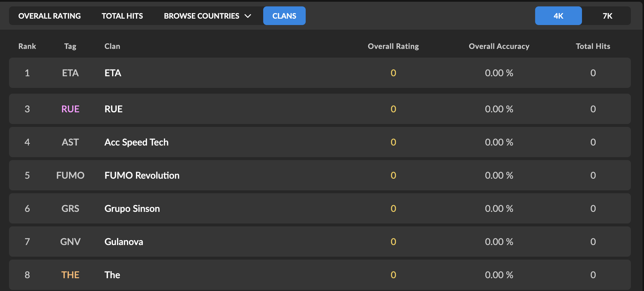Open the RUE clan name link
644x291 pixels.
[113, 109]
